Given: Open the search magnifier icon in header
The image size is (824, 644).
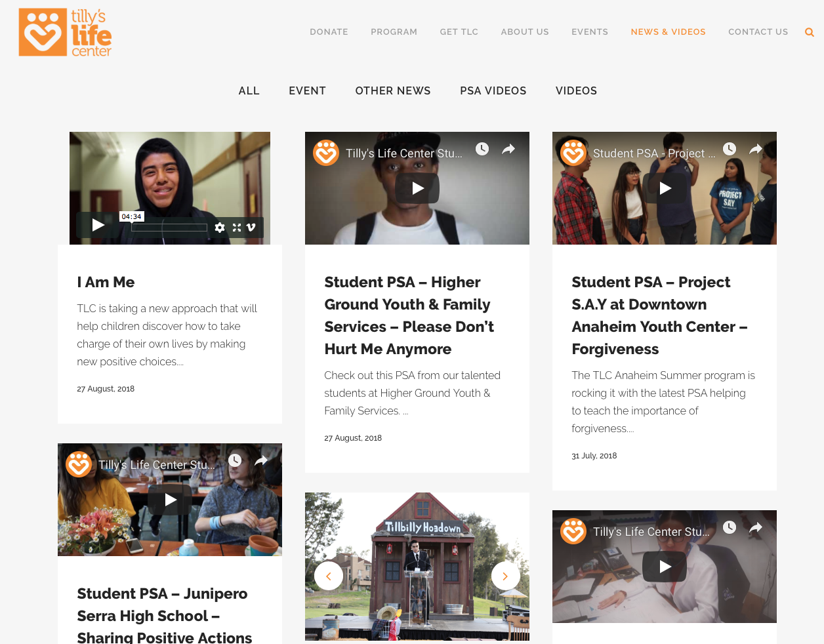Looking at the screenshot, I should [x=809, y=32].
